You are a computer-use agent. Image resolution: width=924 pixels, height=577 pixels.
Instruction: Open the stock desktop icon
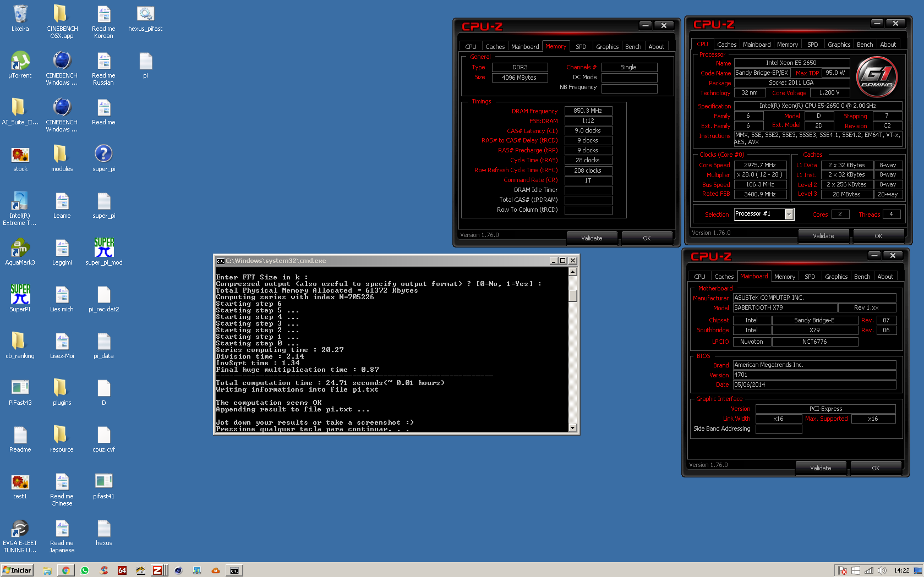(20, 158)
